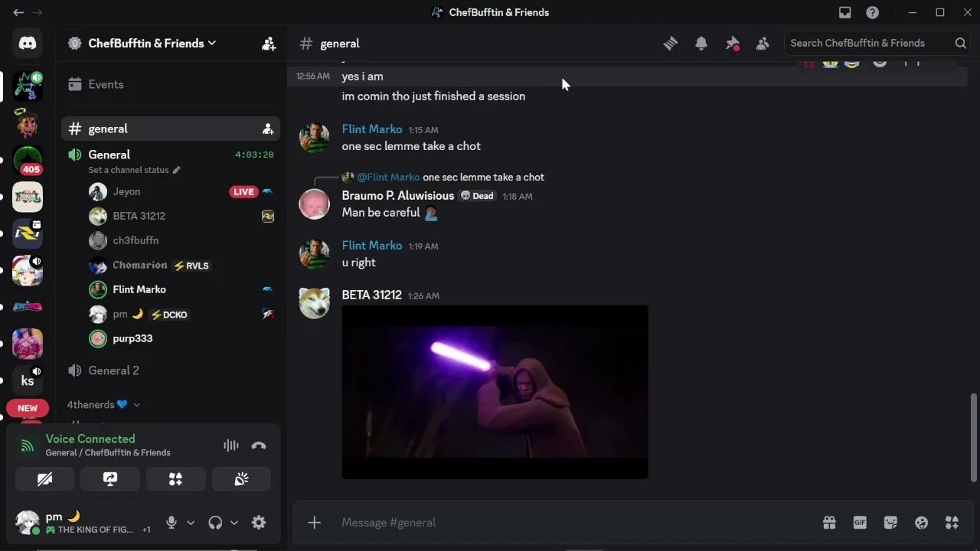Open Direct Messages via the Discord home icon

(28, 44)
